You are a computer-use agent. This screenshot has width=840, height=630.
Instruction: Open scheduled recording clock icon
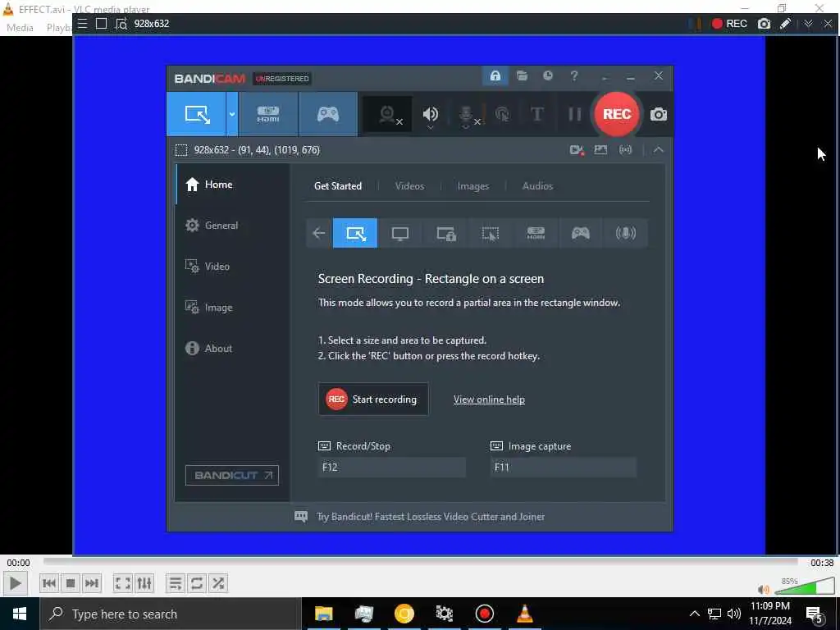(x=547, y=75)
